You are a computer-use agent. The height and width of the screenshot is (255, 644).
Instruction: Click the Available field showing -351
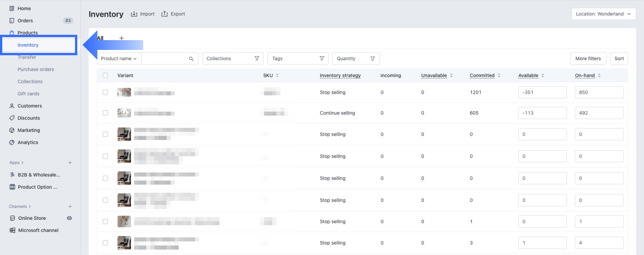pos(542,92)
